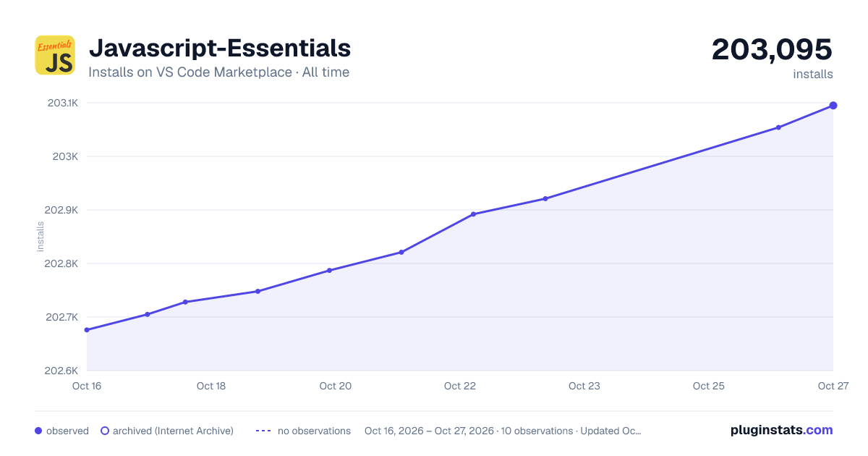Click the Oct 18 x-axis label
Image resolution: width=868 pixels, height=456 pixels.
211,386
